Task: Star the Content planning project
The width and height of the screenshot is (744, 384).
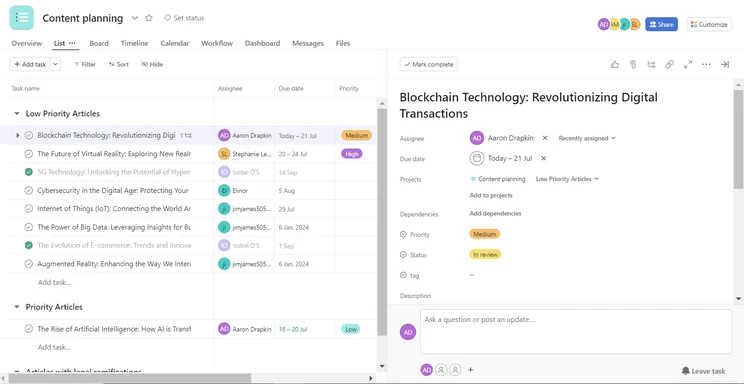Action: 149,18
